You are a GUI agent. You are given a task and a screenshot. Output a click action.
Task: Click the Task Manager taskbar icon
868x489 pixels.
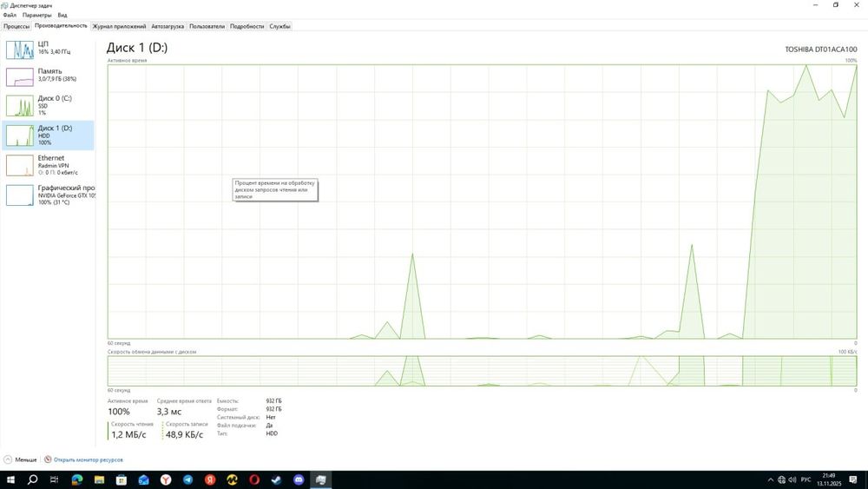coord(321,479)
